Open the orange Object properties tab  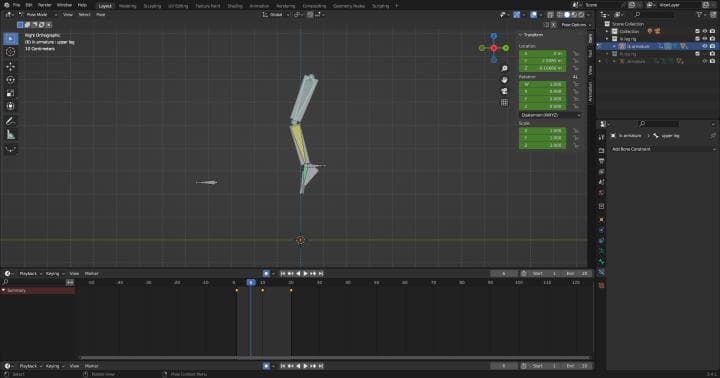[602, 220]
